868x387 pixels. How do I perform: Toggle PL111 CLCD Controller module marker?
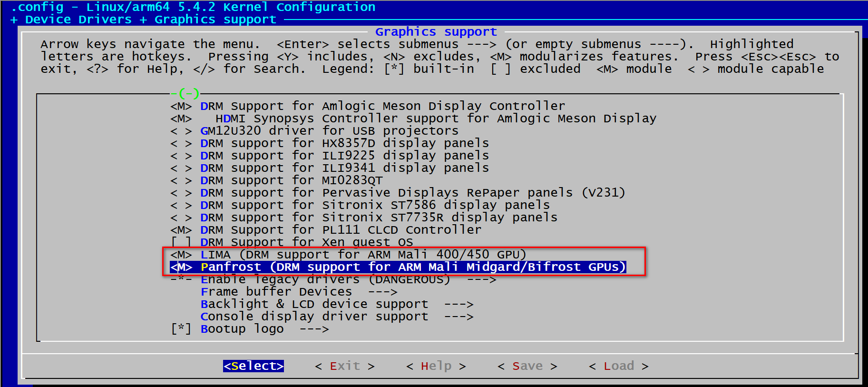181,230
